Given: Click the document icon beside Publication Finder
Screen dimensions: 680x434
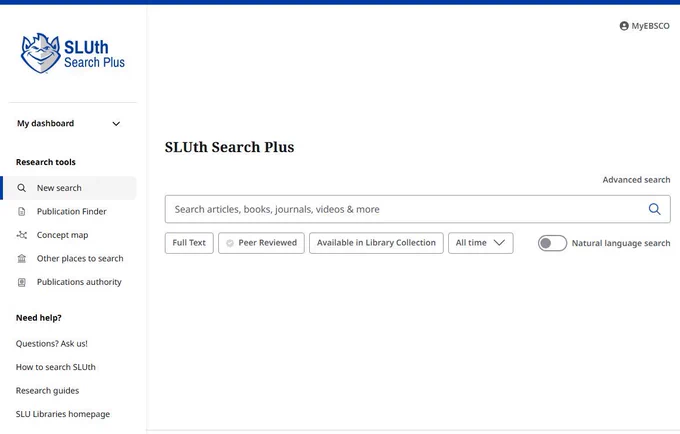Looking at the screenshot, I should 21,212.
